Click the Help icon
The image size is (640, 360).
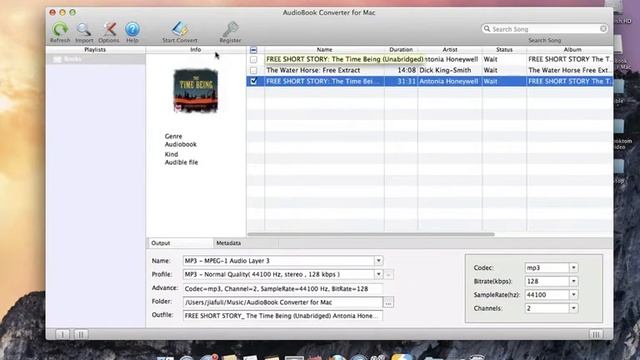point(132,29)
